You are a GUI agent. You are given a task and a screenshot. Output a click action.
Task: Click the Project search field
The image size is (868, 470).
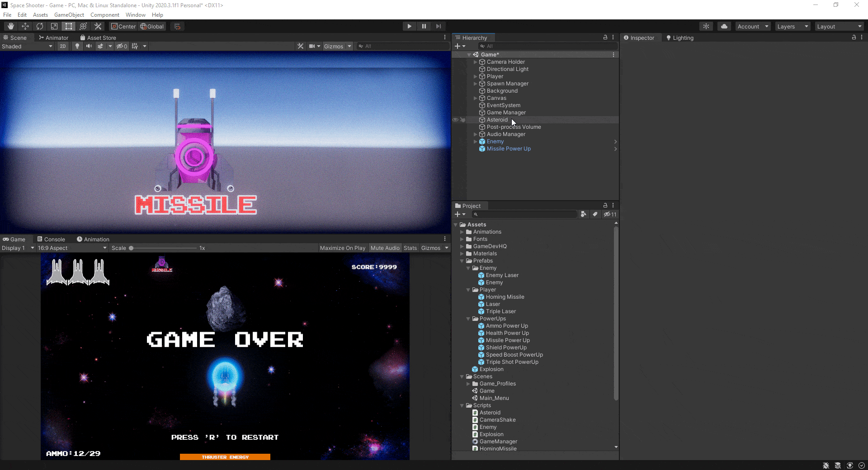tap(524, 214)
